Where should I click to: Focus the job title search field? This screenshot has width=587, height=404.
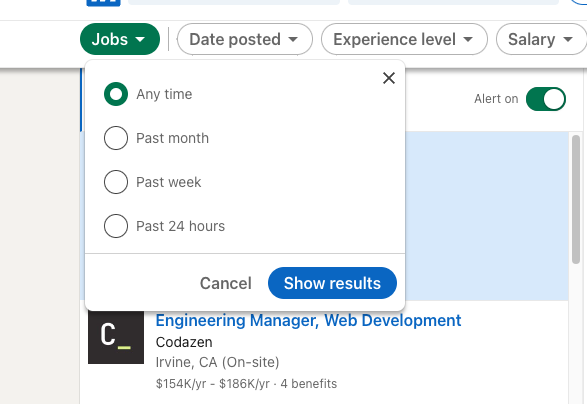pos(234,2)
